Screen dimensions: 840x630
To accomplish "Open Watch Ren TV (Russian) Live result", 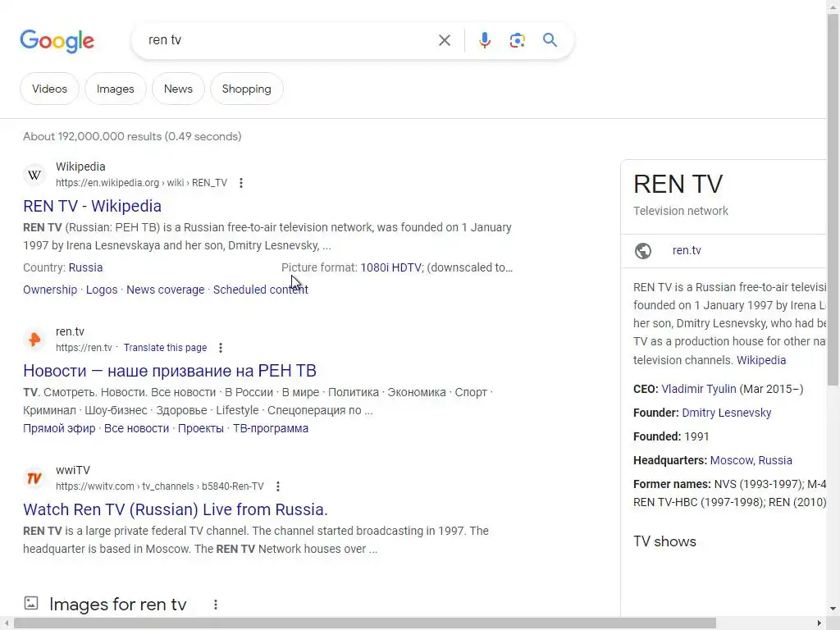I will [x=176, y=509].
